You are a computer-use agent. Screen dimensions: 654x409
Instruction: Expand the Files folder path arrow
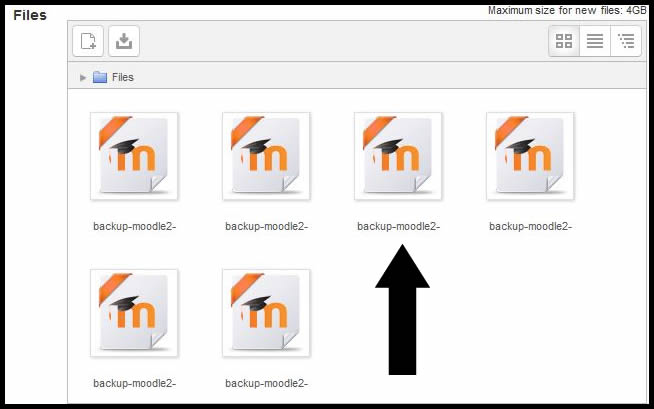coord(83,78)
